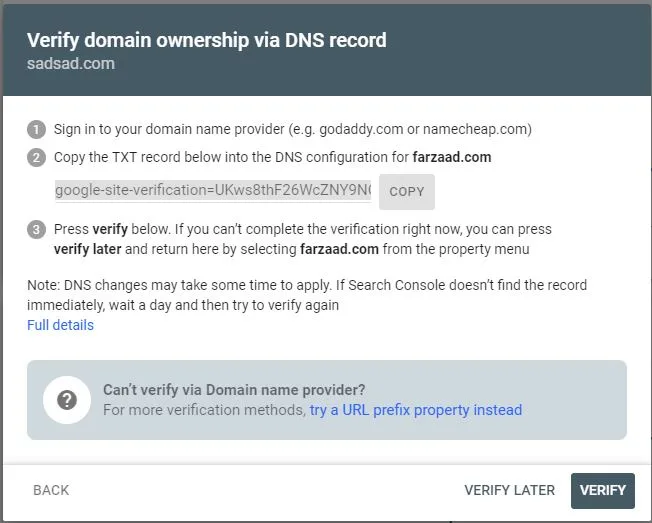Viewport: 652px width, 523px height.
Task: Open the Full details link
Action: 60,325
